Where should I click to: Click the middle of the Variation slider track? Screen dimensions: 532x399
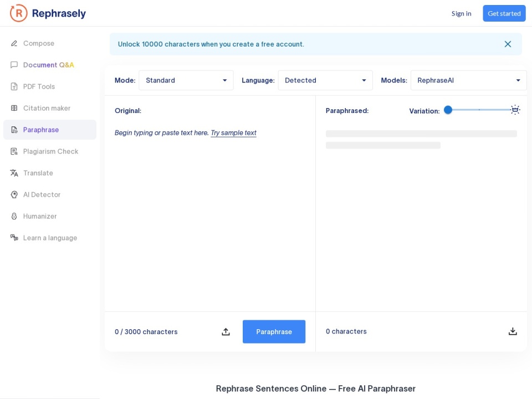coord(479,110)
